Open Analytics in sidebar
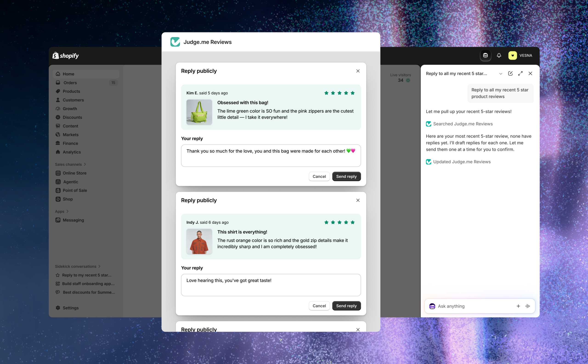 [x=86, y=152]
